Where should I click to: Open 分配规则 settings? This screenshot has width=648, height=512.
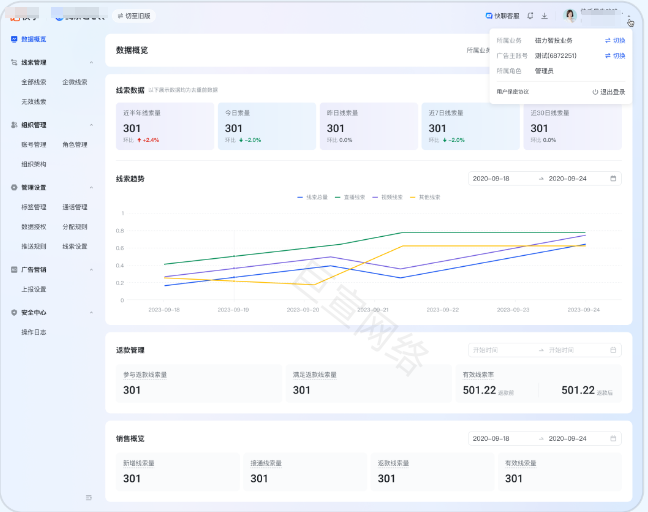click(75, 227)
